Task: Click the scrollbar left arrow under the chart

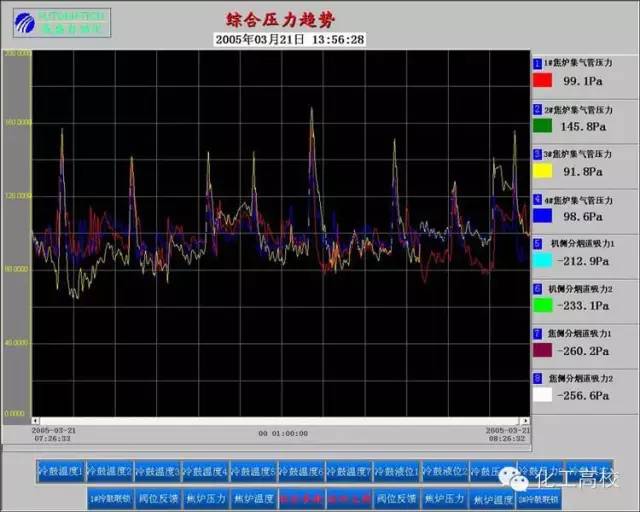Action: [36, 421]
